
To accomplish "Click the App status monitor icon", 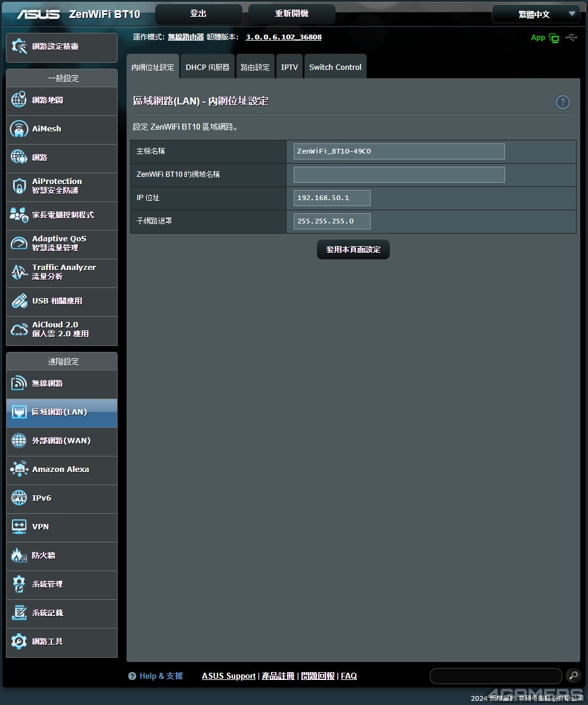I will (555, 38).
